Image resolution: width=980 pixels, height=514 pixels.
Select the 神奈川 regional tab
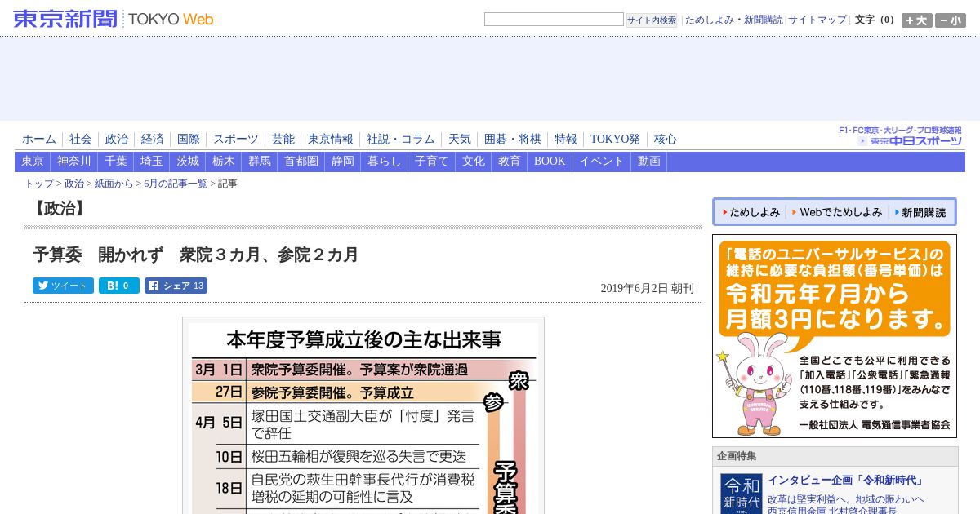tap(74, 162)
